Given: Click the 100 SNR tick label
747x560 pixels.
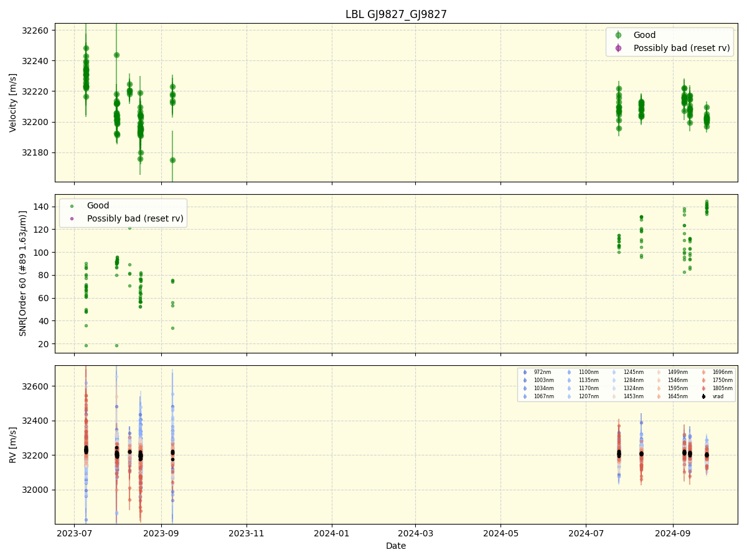Looking at the screenshot, I should click(42, 253).
